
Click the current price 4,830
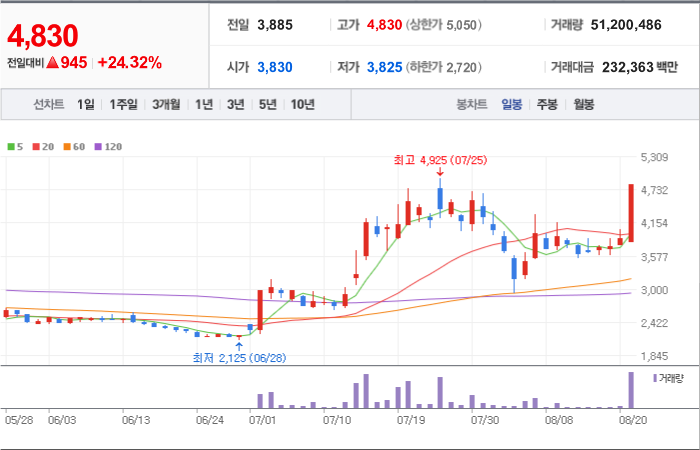point(43,36)
